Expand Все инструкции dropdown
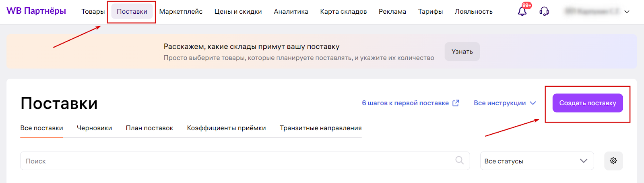The image size is (644, 183). 505,103
